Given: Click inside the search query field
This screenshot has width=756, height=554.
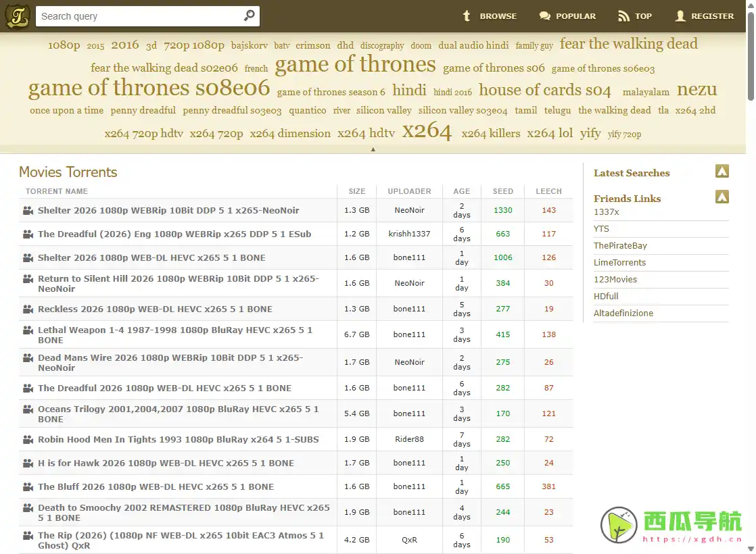Looking at the screenshot, I should [x=135, y=16].
